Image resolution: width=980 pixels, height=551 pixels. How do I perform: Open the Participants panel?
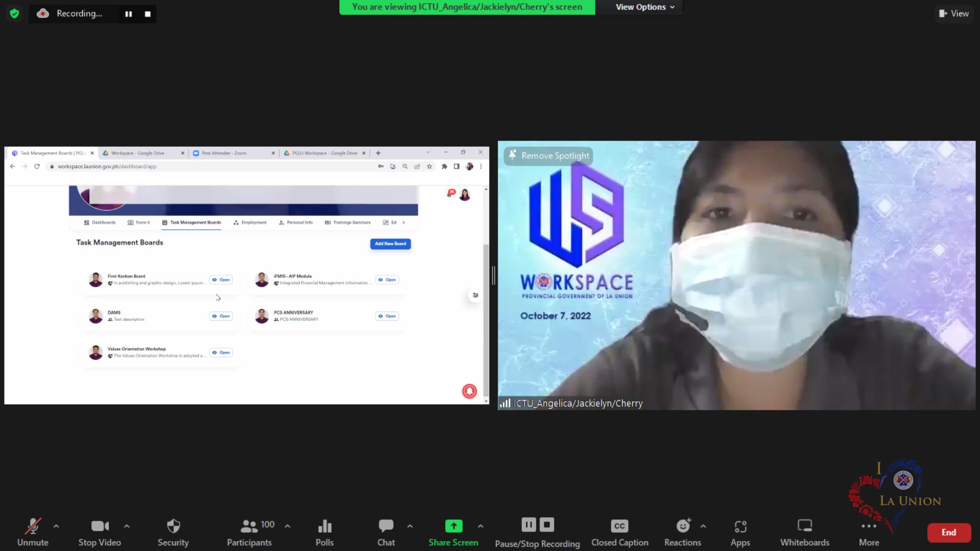[x=249, y=532]
